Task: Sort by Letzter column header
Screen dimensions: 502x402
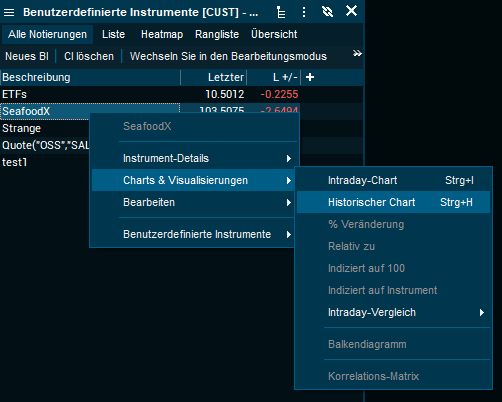Action: tap(213, 77)
